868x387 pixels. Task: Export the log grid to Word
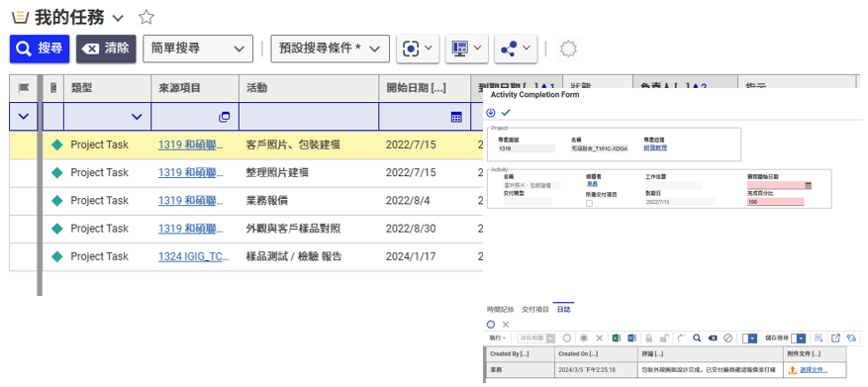click(x=632, y=338)
